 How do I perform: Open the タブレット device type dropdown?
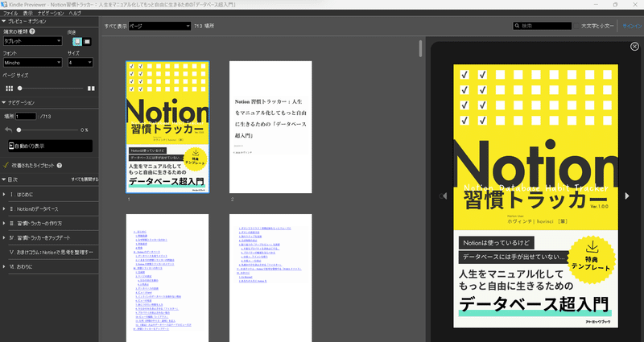(x=32, y=41)
